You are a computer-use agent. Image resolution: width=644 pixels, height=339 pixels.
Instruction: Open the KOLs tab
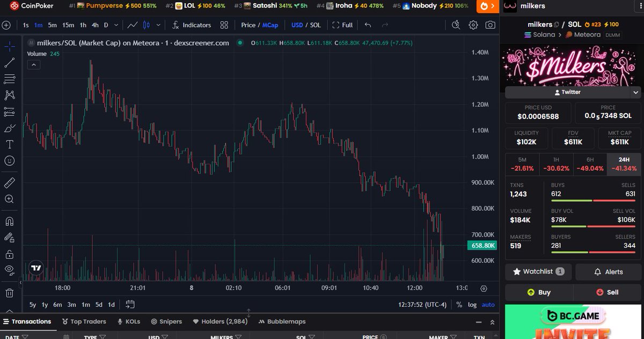click(x=129, y=322)
